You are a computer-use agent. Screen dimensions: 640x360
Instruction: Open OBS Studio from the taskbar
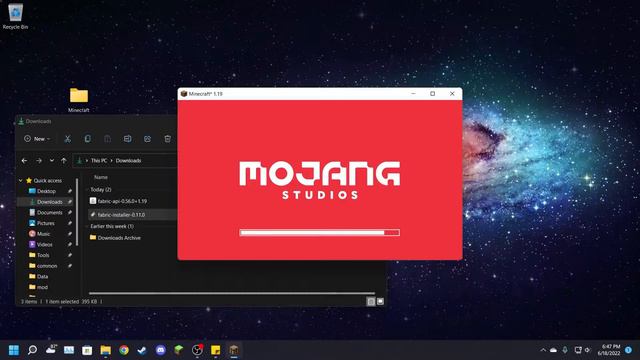[x=198, y=350]
